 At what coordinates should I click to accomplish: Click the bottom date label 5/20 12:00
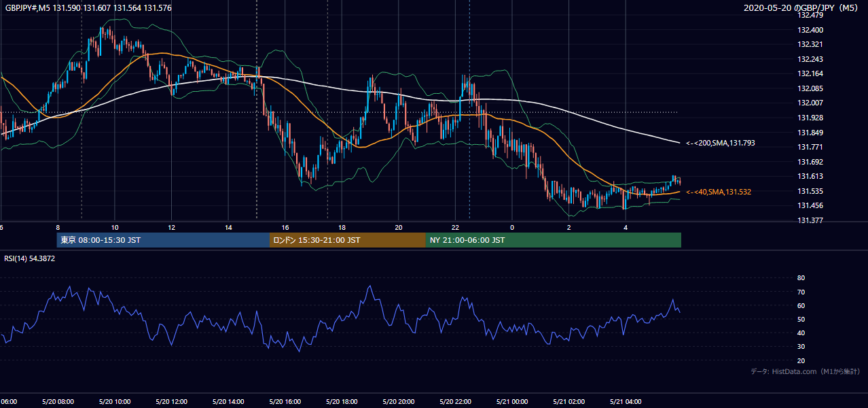click(171, 402)
